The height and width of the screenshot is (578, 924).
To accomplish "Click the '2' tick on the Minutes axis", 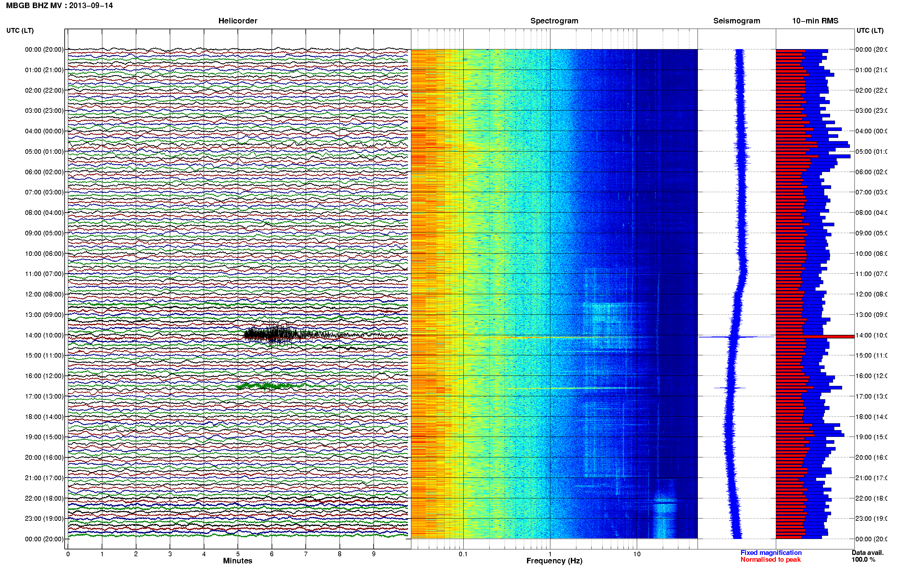I will pos(135,554).
